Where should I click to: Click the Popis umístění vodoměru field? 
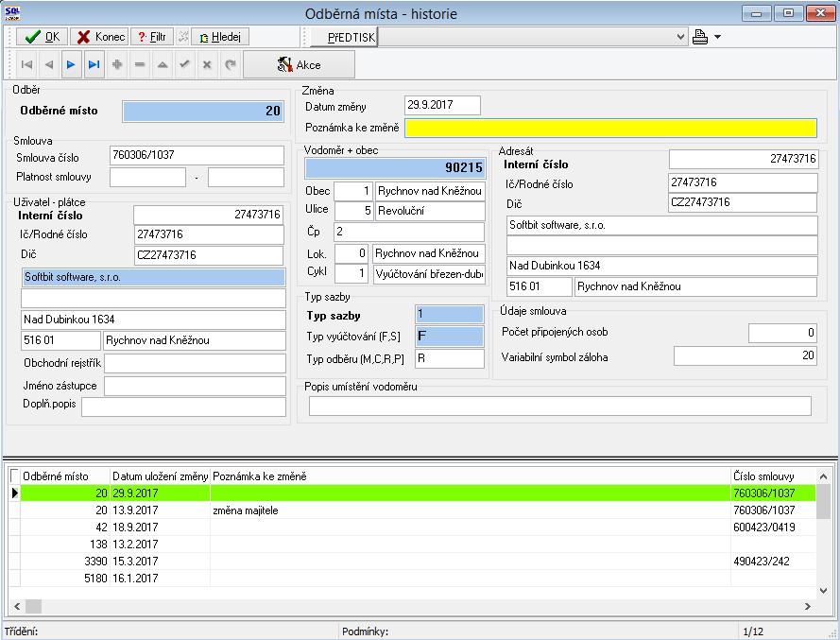click(560, 406)
